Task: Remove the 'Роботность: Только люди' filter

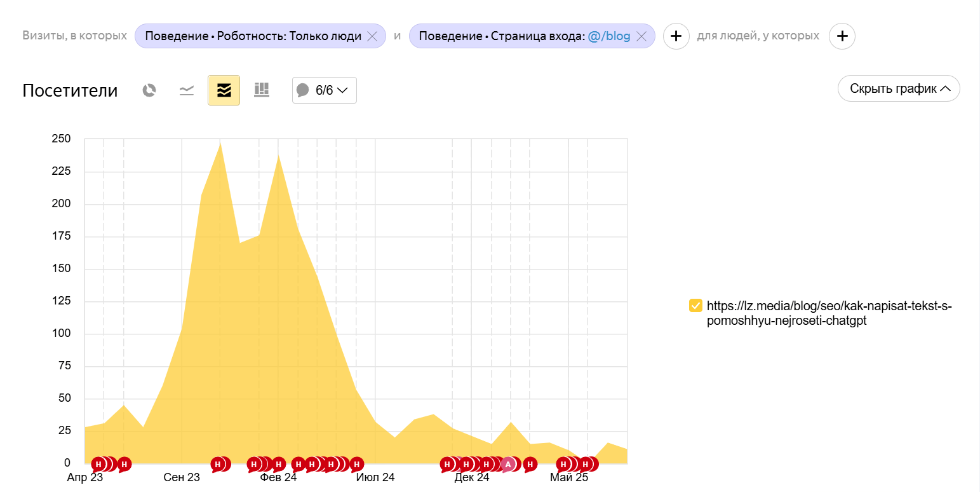Action: 373,36
